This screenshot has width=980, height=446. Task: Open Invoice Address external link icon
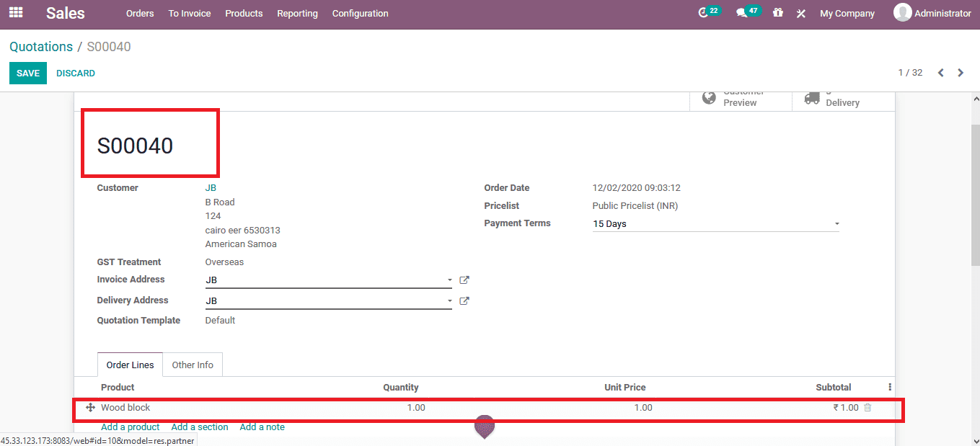click(x=464, y=280)
